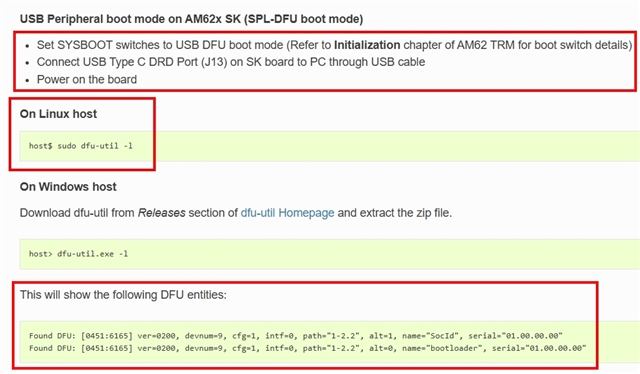Viewport: 640px width, 374px height.
Task: Click 'This will show the following DFU entities' text
Action: 123,295
